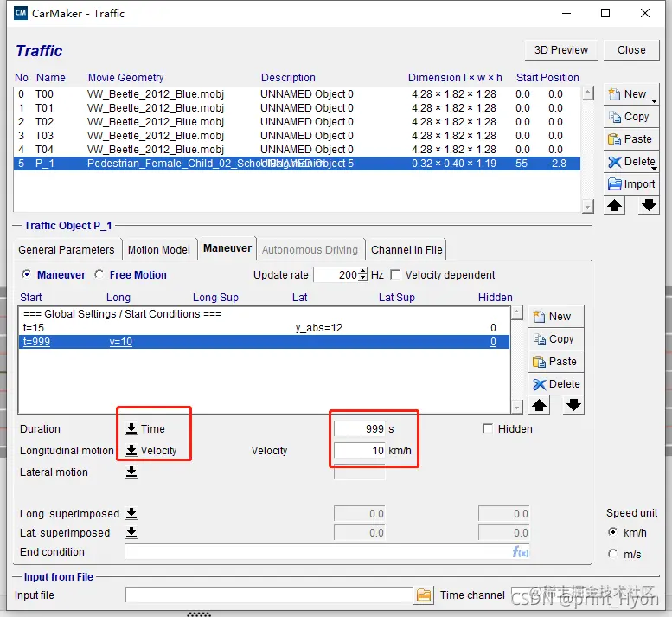Click the Close button

coord(631,50)
